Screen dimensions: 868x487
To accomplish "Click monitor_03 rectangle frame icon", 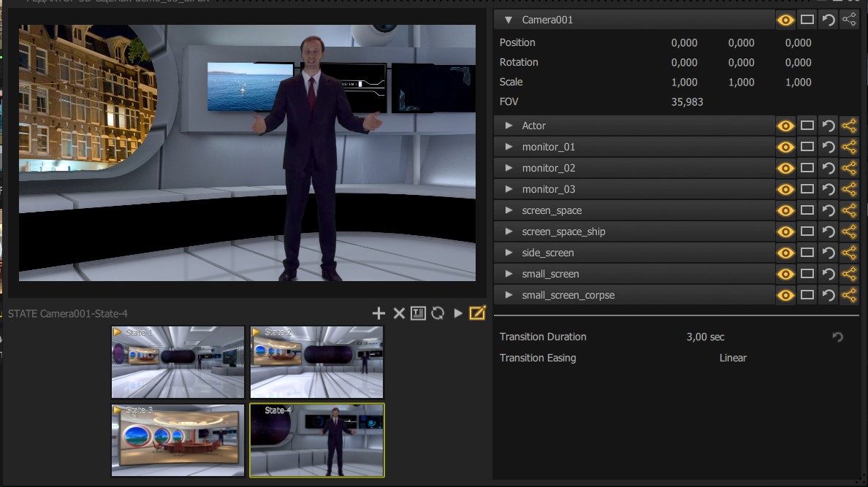I will 807,189.
